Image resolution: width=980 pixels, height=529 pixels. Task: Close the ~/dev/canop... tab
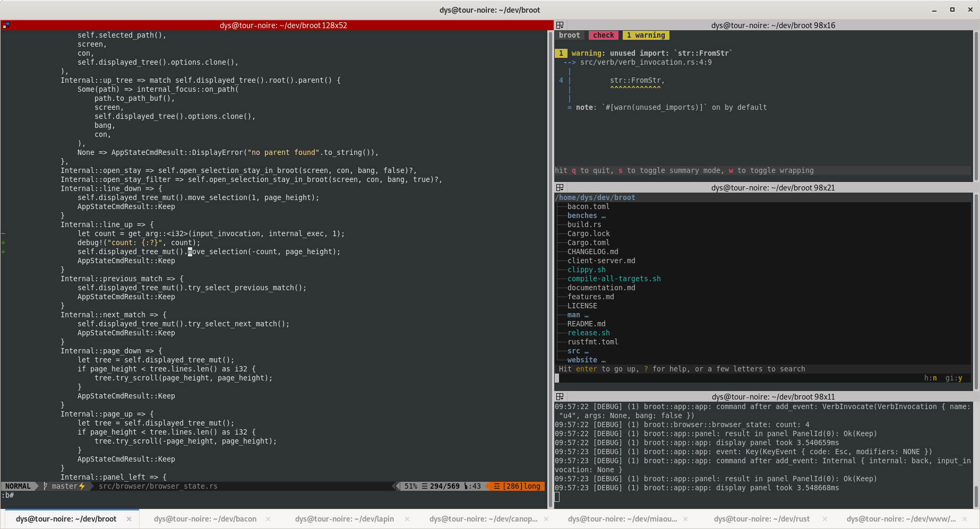(x=546, y=519)
